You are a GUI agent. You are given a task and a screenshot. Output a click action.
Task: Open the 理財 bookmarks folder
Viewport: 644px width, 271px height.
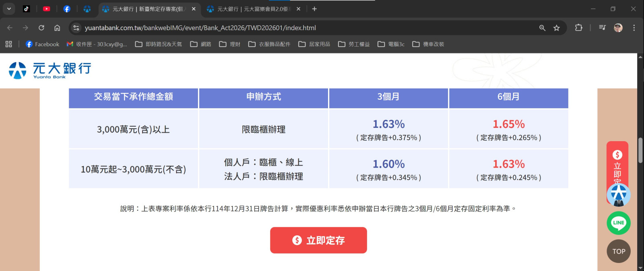[230, 44]
